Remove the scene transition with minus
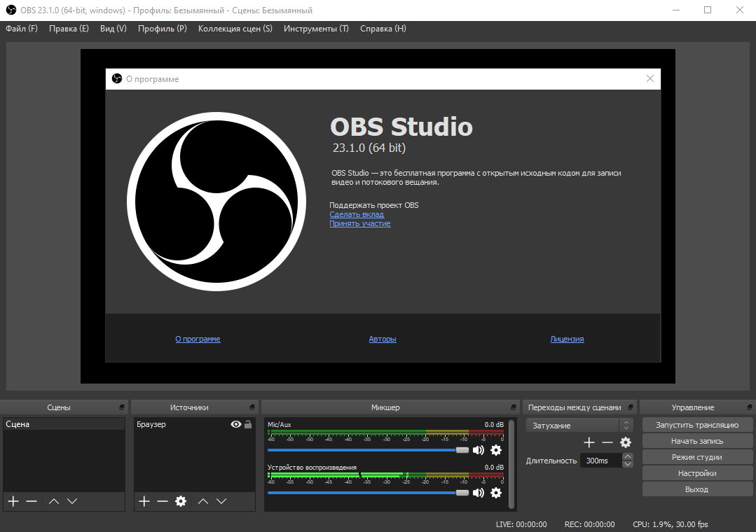 click(607, 442)
